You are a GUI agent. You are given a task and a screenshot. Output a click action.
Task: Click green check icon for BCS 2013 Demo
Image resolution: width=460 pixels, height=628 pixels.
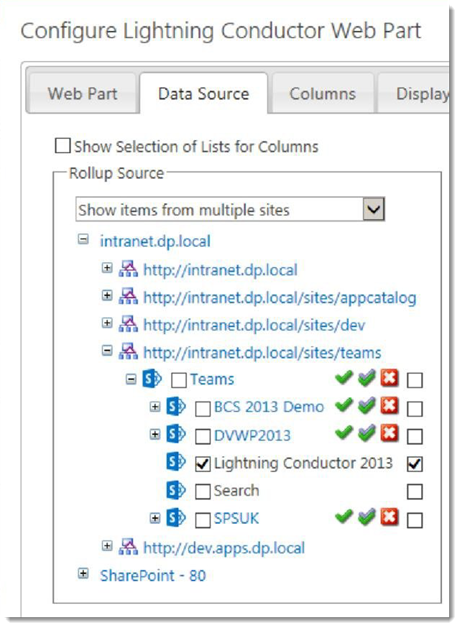[x=344, y=405]
